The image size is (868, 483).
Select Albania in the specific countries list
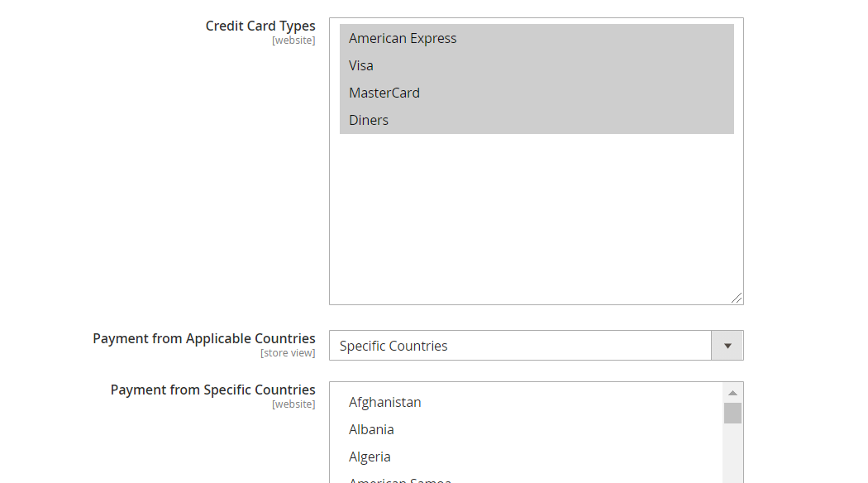371,429
